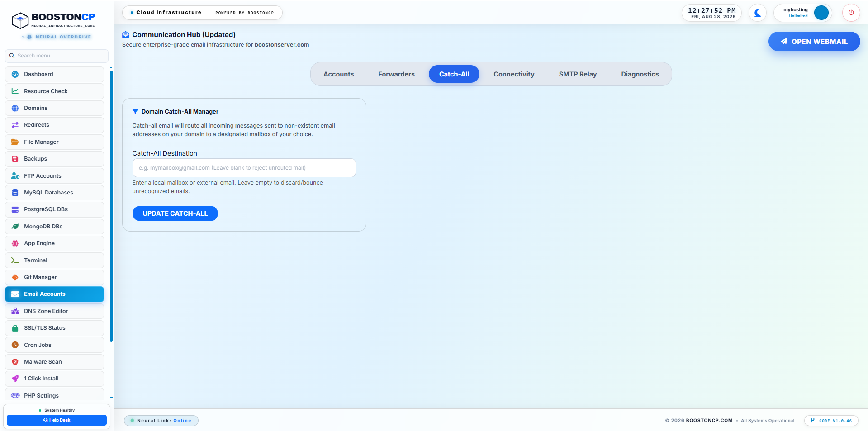
Task: Click the MongoDB DBs leaf icon
Action: coord(15,227)
